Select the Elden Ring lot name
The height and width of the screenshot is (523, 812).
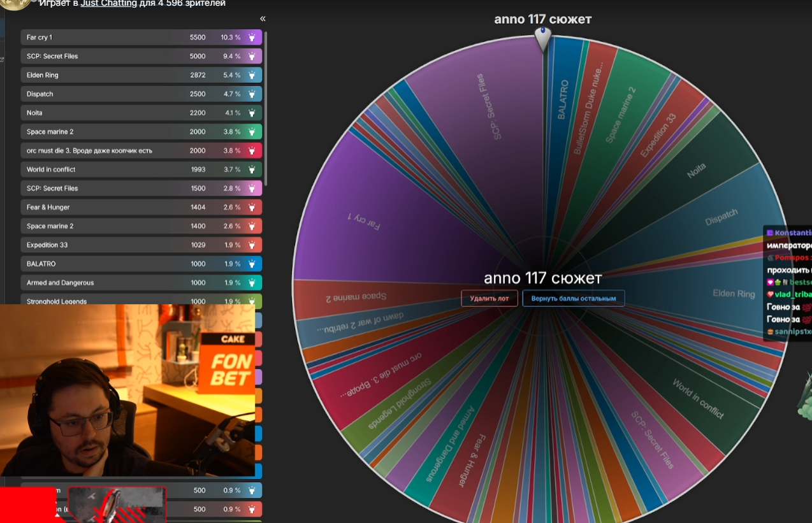click(x=43, y=75)
